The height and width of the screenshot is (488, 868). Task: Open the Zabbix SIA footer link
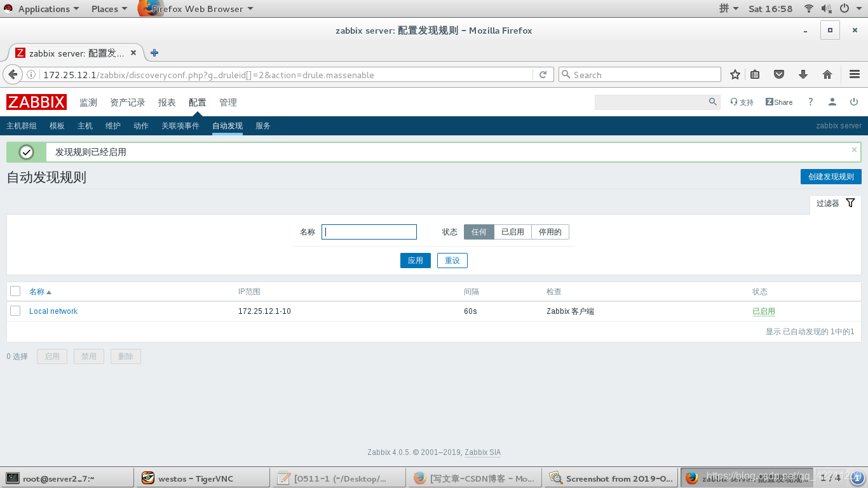482,452
